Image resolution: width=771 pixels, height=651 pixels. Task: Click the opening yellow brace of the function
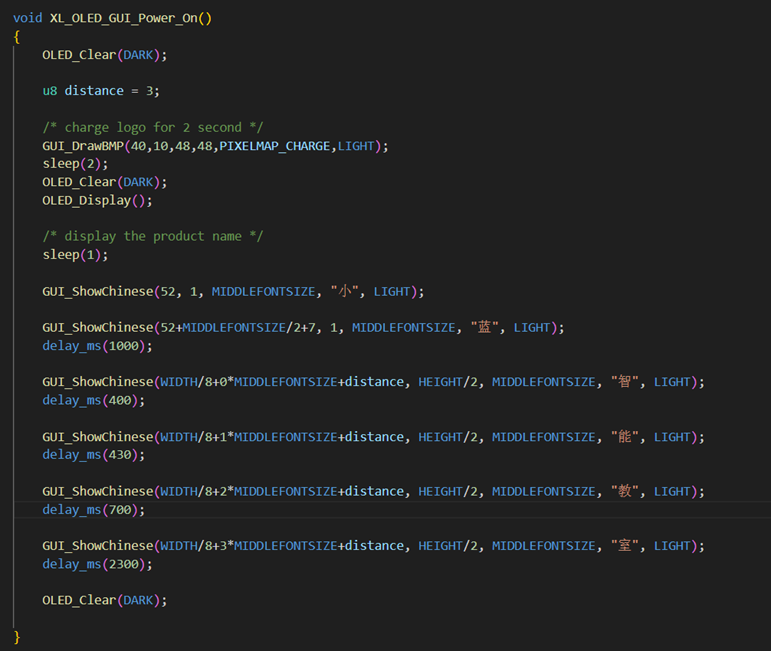(x=17, y=37)
